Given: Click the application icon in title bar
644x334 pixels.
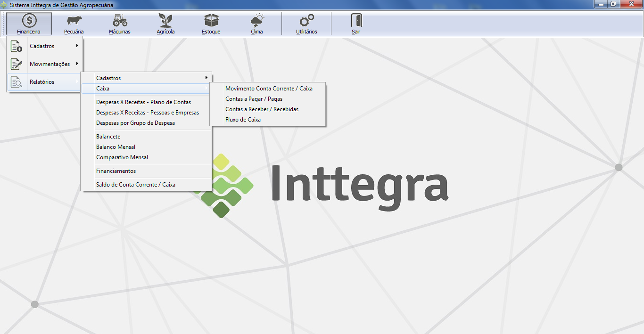Looking at the screenshot, I should pyautogui.click(x=4, y=5).
